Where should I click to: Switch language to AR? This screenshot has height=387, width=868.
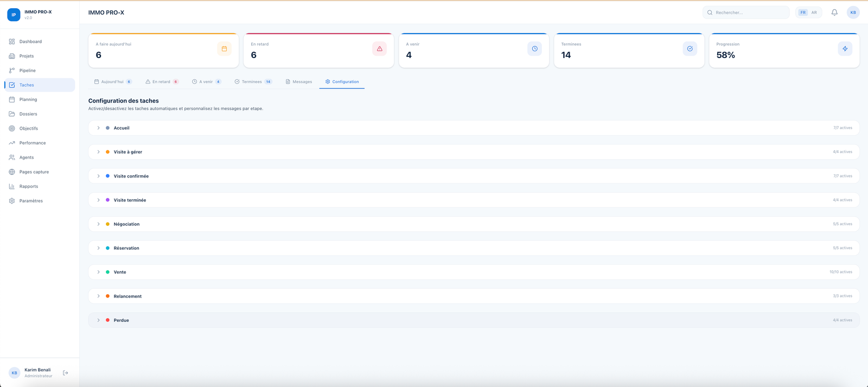[x=814, y=12]
